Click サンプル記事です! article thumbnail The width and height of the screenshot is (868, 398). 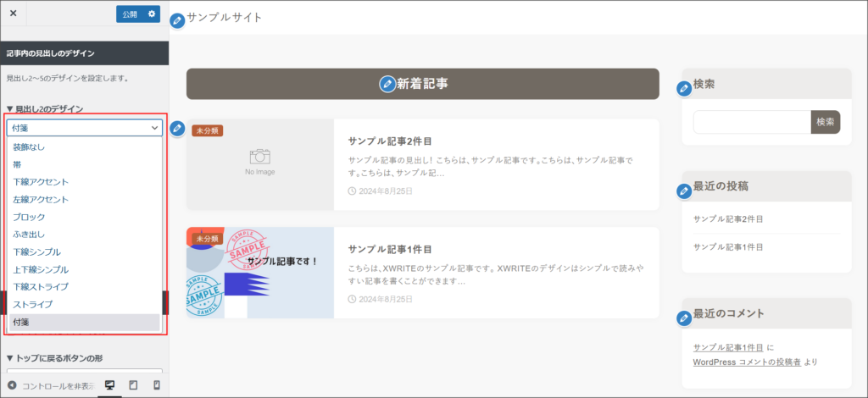click(260, 273)
